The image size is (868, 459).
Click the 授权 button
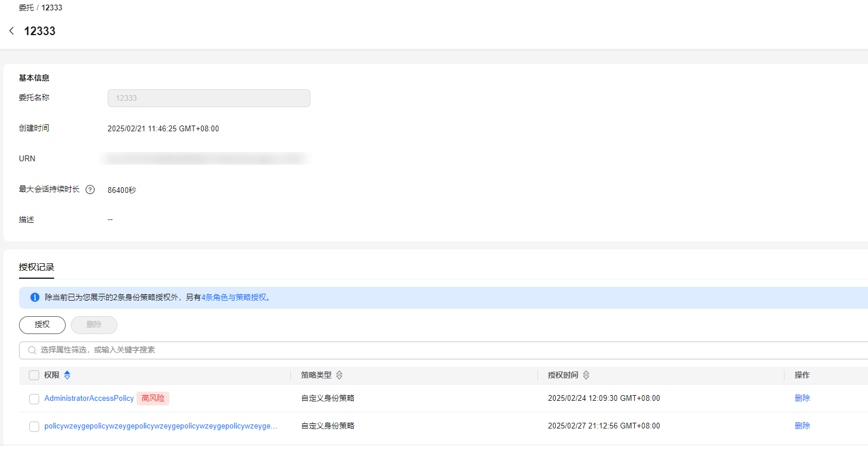pyautogui.click(x=42, y=325)
